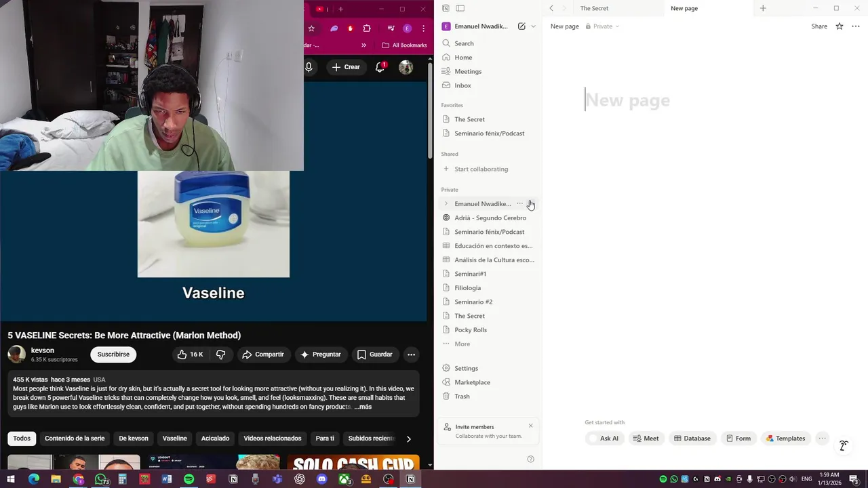Bookmark page with Chrome star icon
The height and width of the screenshot is (488, 868).
[311, 28]
